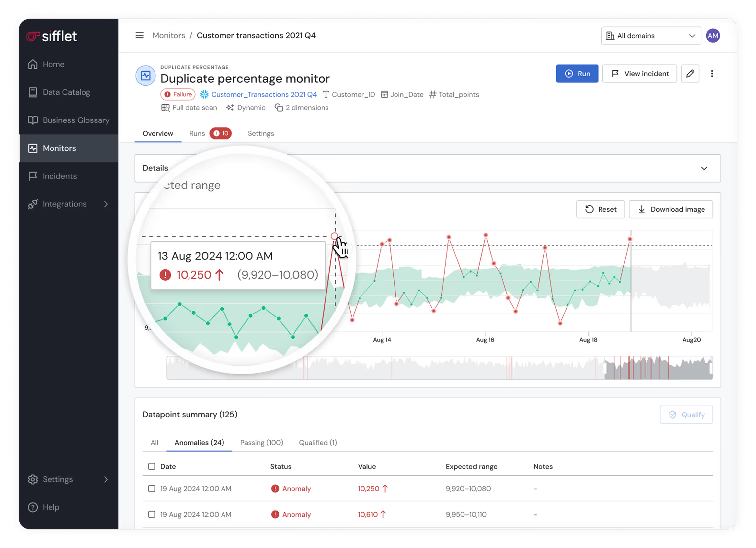This screenshot has width=756, height=548.
Task: Open Data Catalog from sidebar
Action: (x=66, y=92)
